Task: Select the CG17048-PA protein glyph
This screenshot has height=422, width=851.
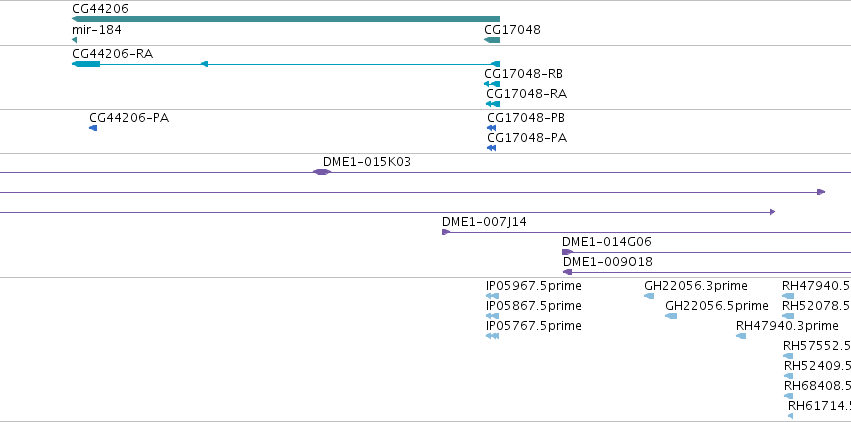Action: tap(492, 148)
